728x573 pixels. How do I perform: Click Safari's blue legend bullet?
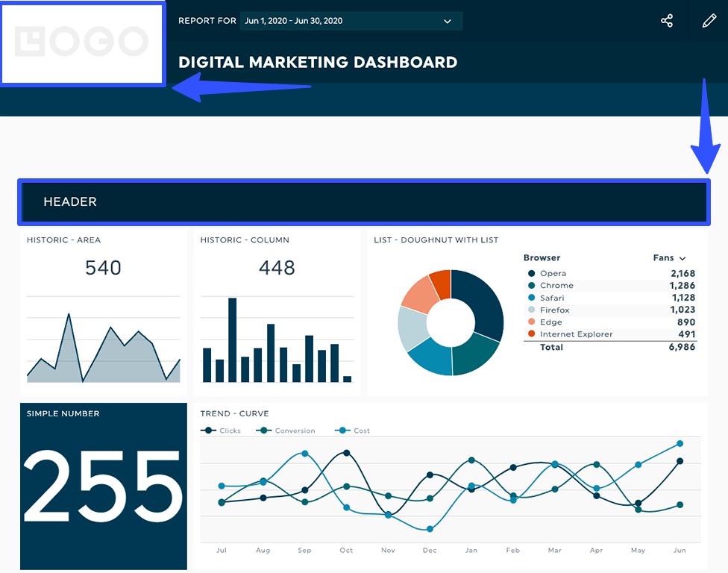tap(532, 298)
